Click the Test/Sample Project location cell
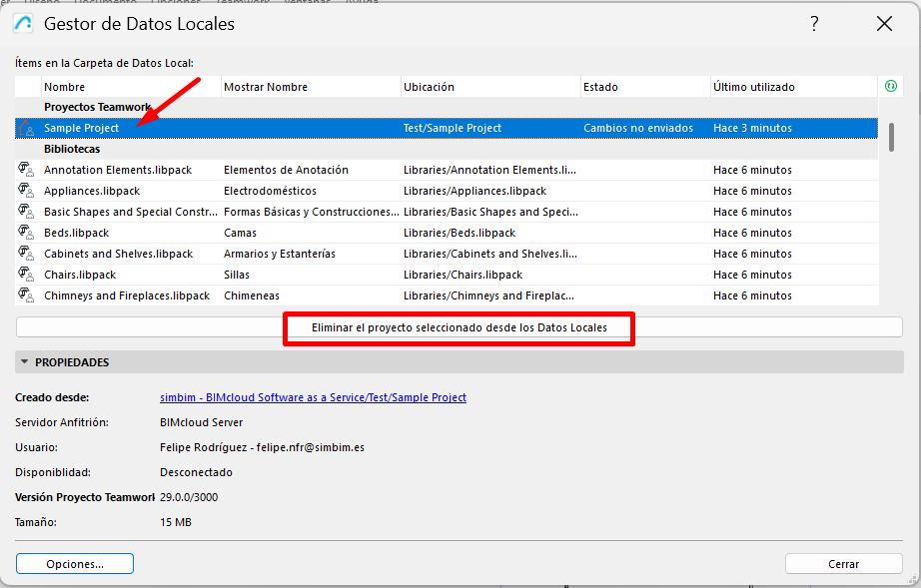The width and height of the screenshot is (921, 588). pyautogui.click(x=453, y=128)
